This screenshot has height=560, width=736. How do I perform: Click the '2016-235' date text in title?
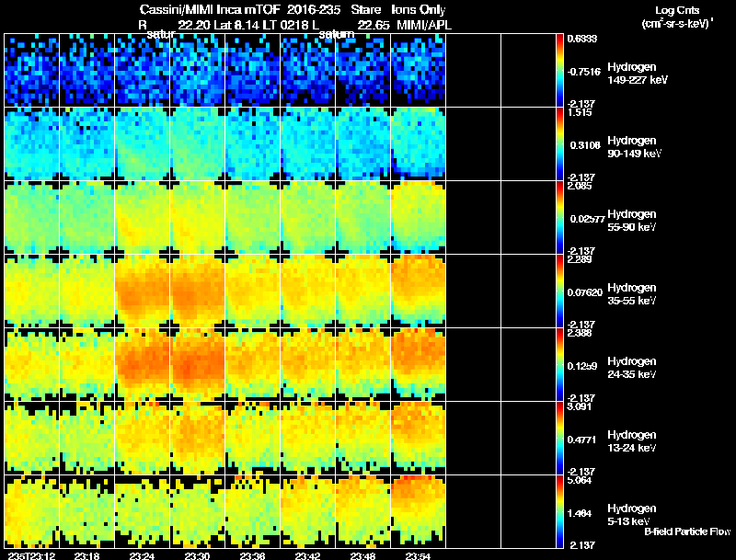313,9
